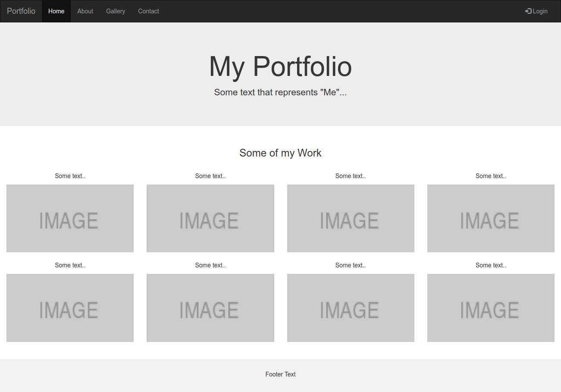This screenshot has width=561, height=392.
Task: Click the 'My Portfolio' jumbotron title
Action: pyautogui.click(x=280, y=66)
